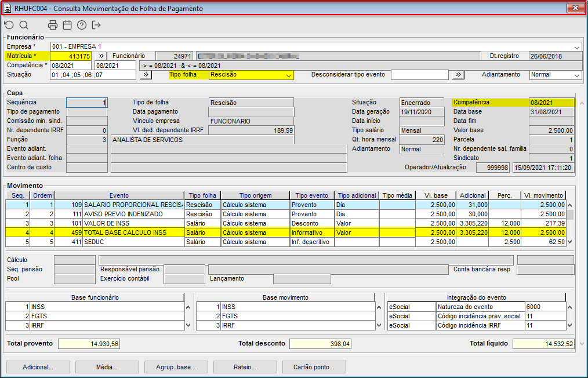Viewport: 588px width, 378px height.
Task: Click the Vl. movimento column header
Action: [542, 195]
